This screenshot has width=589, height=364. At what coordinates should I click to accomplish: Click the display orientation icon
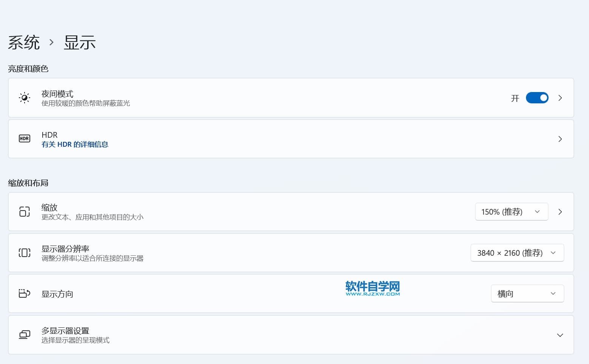point(25,293)
